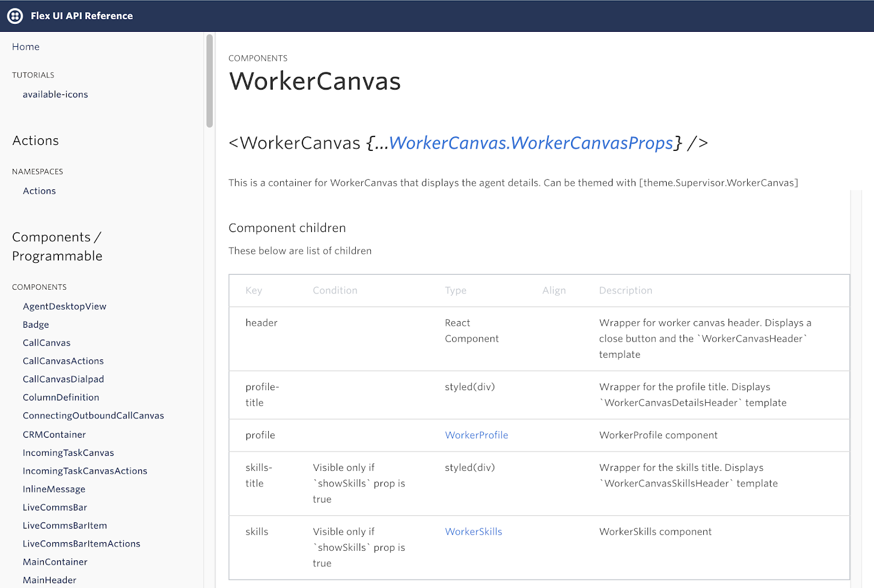View ColumnDefinition component details
The image size is (874, 588).
[x=61, y=397]
